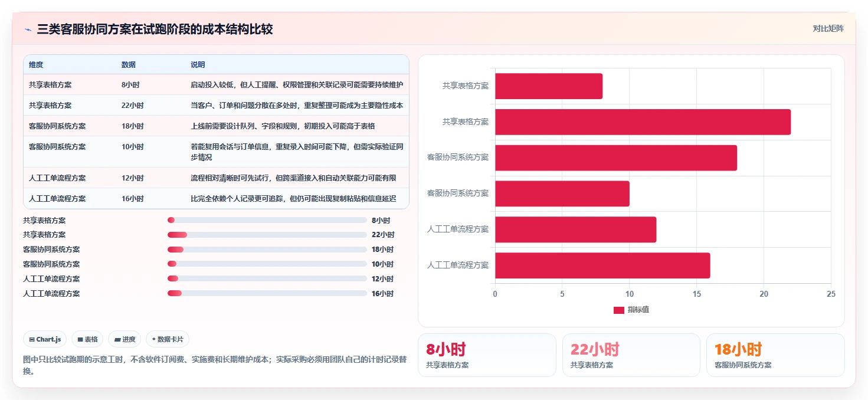Click the progress bar labeled 12小时
Image resolution: width=868 pixels, height=400 pixels.
coord(267,278)
